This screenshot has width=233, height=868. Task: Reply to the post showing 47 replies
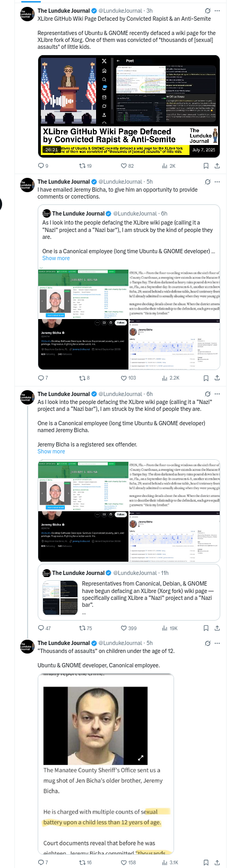point(45,628)
